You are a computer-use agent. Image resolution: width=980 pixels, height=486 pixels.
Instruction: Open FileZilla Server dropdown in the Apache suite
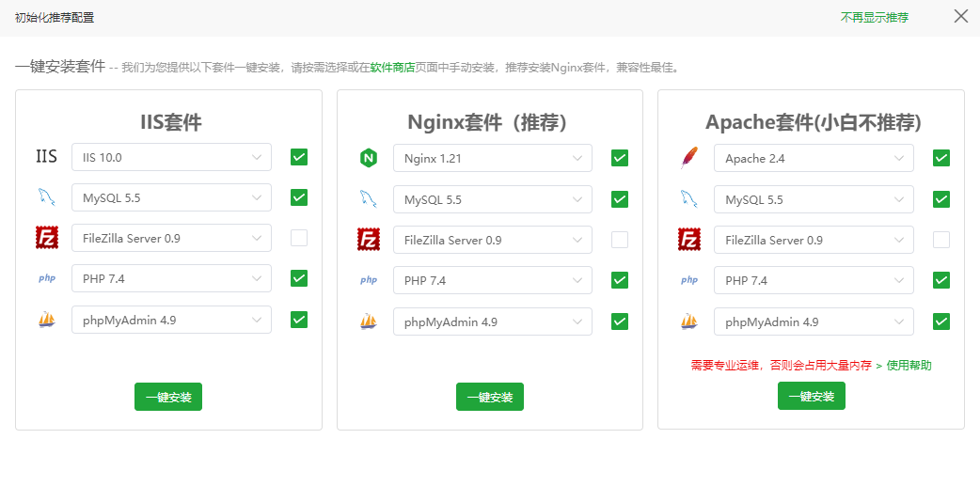814,240
